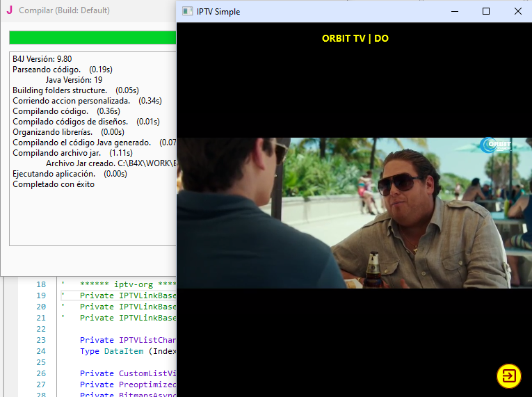Click the 'Parseando código.' log line

63,70
